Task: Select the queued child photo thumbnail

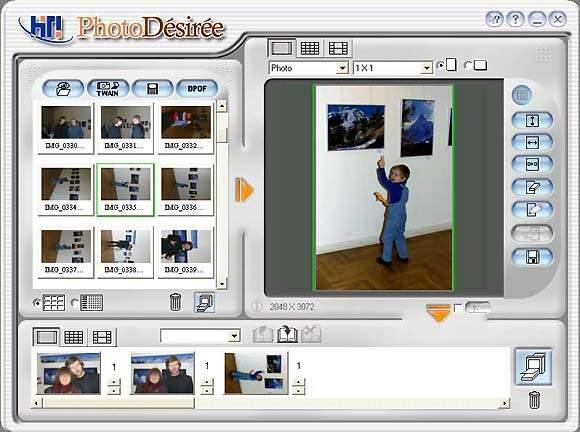Action: [256, 373]
